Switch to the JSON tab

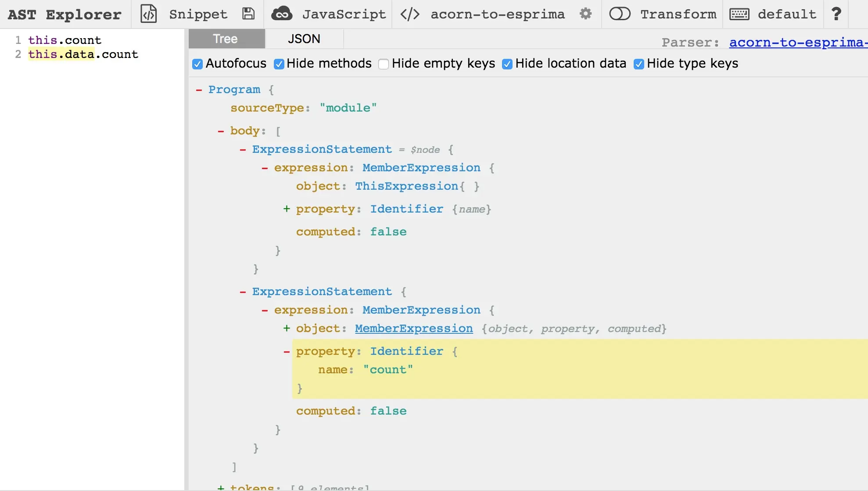coord(304,39)
